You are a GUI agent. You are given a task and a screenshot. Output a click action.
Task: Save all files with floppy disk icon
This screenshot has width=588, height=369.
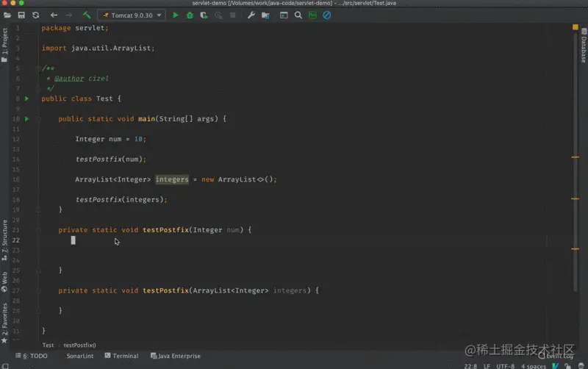(x=21, y=15)
